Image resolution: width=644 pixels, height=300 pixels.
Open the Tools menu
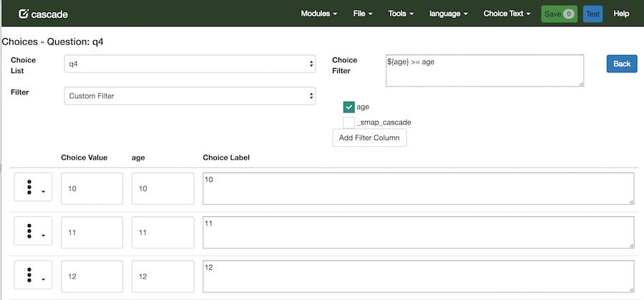401,14
